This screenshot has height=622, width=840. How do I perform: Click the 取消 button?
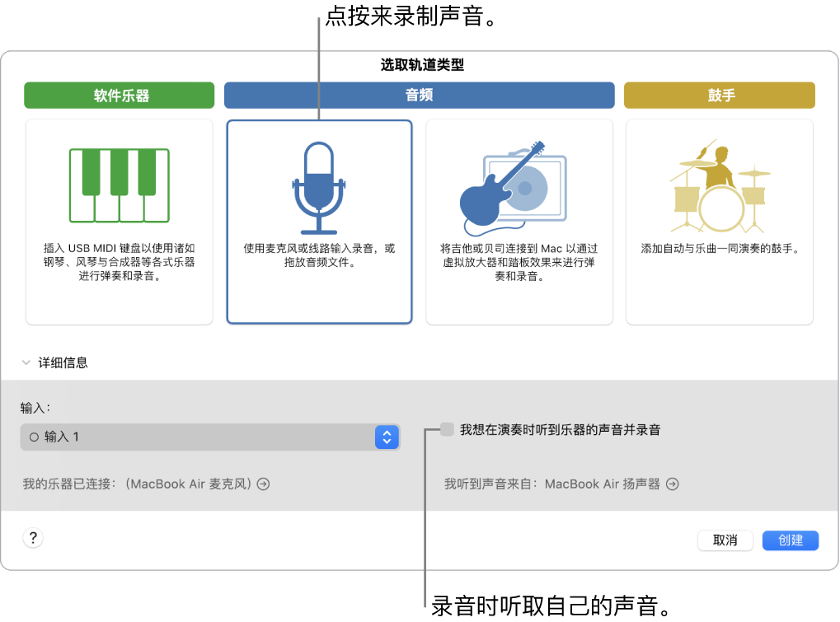(725, 540)
